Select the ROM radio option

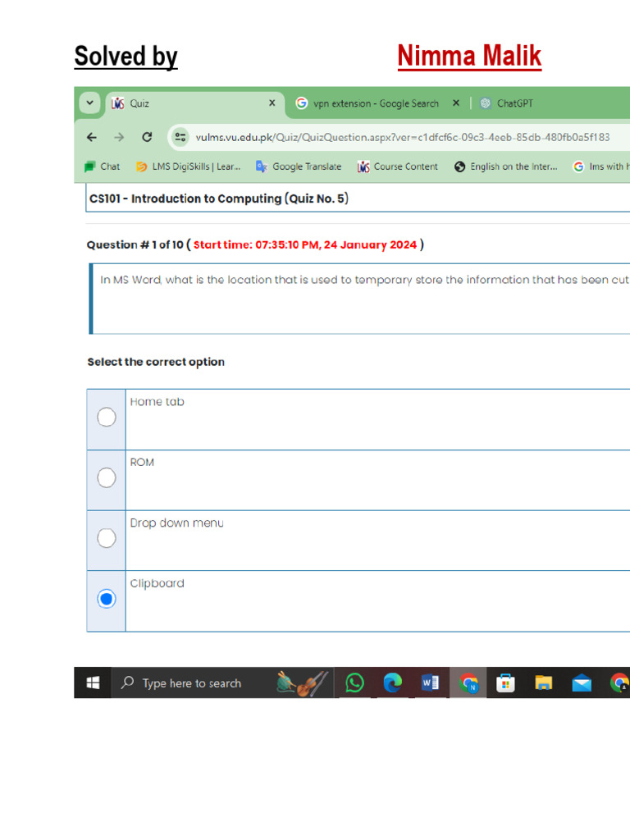pos(107,477)
